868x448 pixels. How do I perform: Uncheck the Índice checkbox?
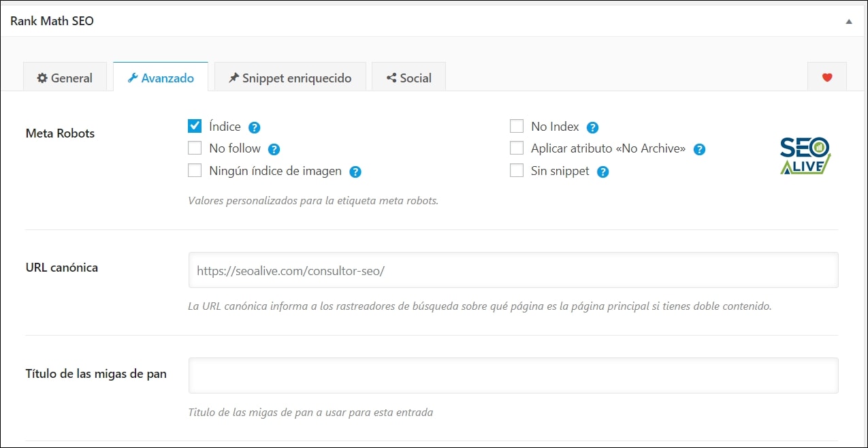click(195, 126)
